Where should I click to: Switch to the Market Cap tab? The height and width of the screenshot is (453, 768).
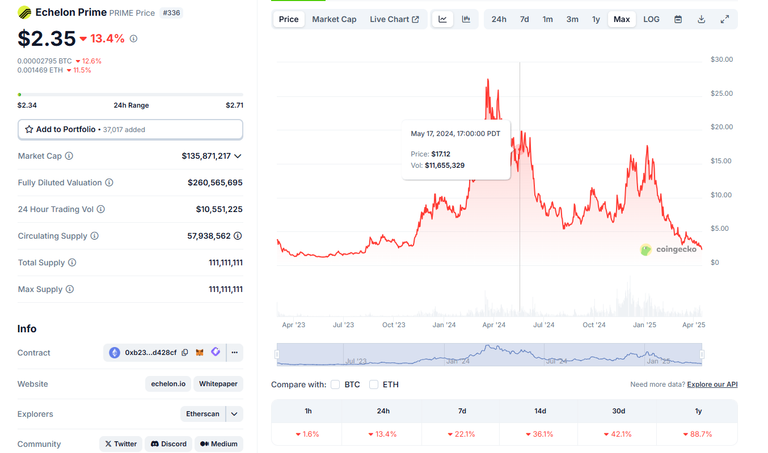pyautogui.click(x=334, y=19)
